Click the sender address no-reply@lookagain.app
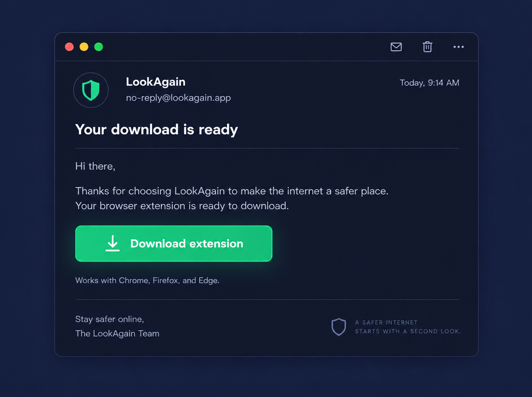 179,98
